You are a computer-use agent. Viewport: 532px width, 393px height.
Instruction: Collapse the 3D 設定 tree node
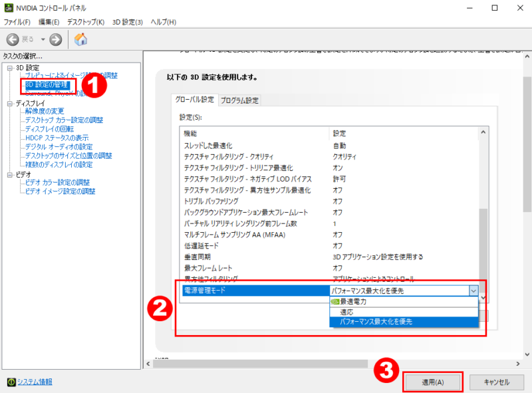click(10, 68)
